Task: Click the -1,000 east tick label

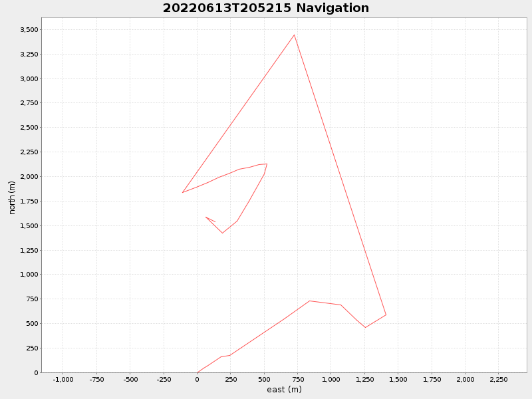Action: 63,379
